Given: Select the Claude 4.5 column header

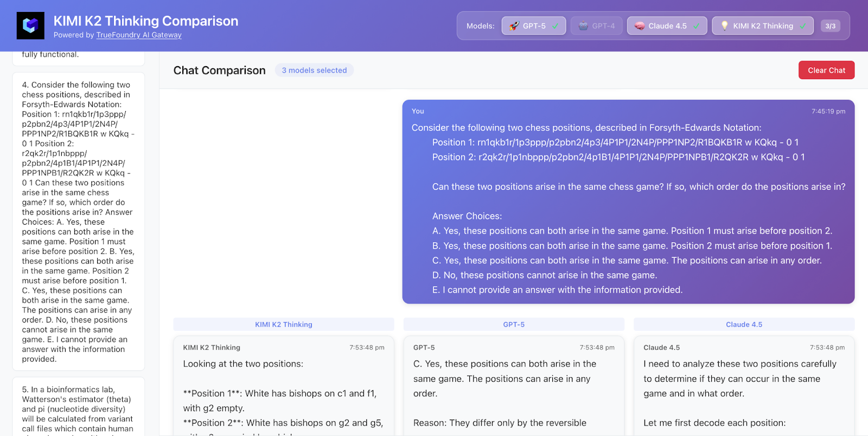Looking at the screenshot, I should (x=744, y=324).
